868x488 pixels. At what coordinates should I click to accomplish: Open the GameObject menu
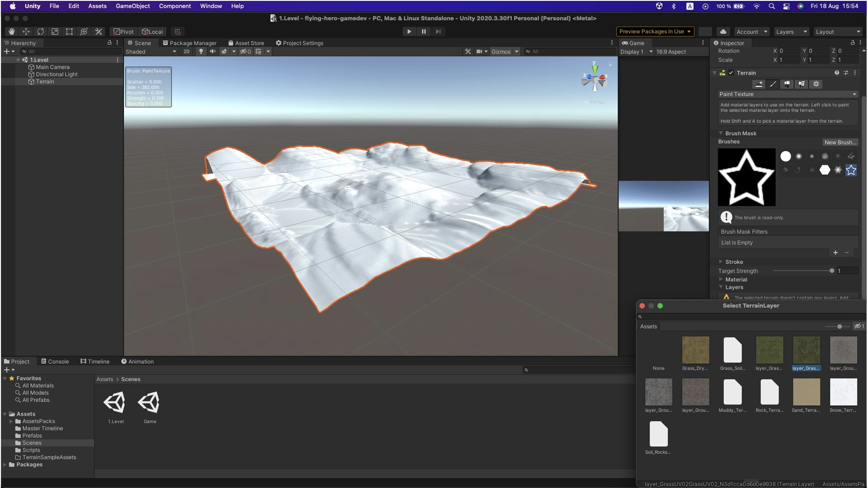133,6
